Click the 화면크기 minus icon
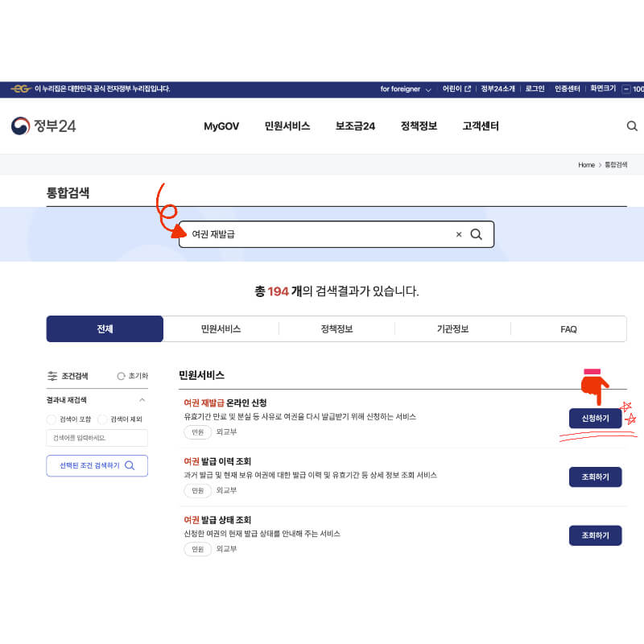Image resolution: width=644 pixels, height=644 pixels. (625, 89)
